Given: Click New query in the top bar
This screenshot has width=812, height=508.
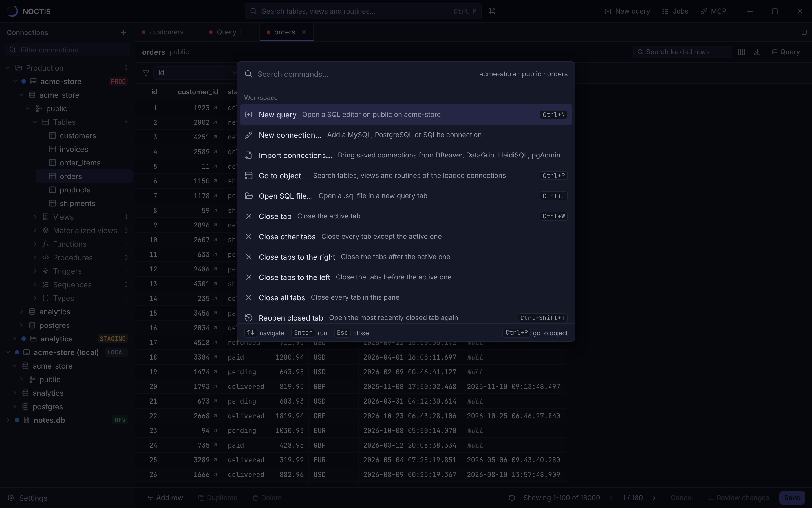Looking at the screenshot, I should (x=627, y=11).
